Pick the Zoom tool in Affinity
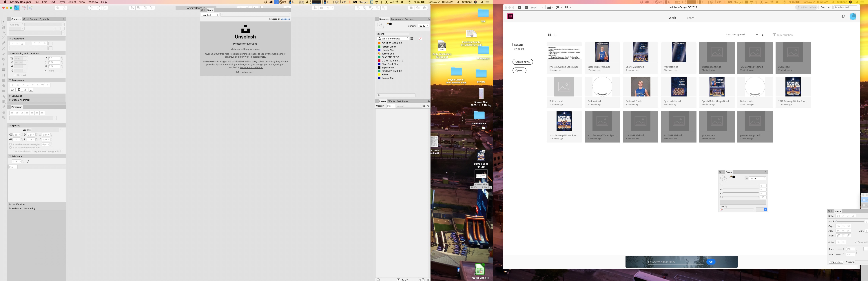868x281 pixels. [x=4, y=118]
